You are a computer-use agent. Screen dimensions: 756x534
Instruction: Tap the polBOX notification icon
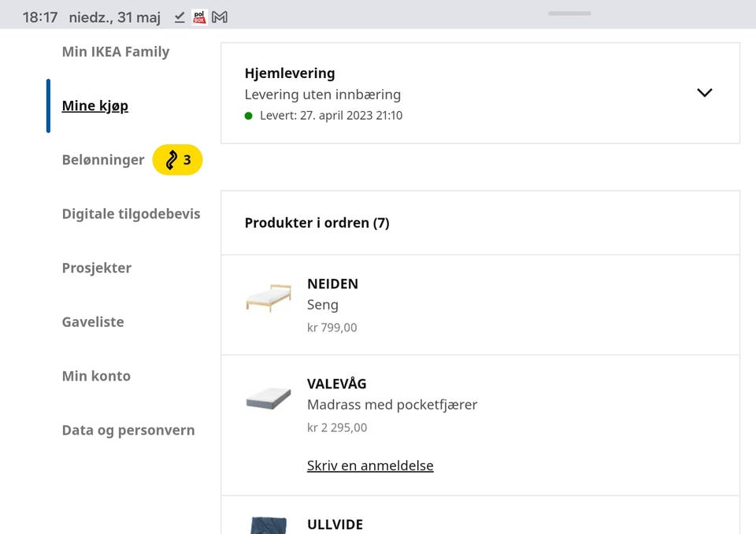199,17
